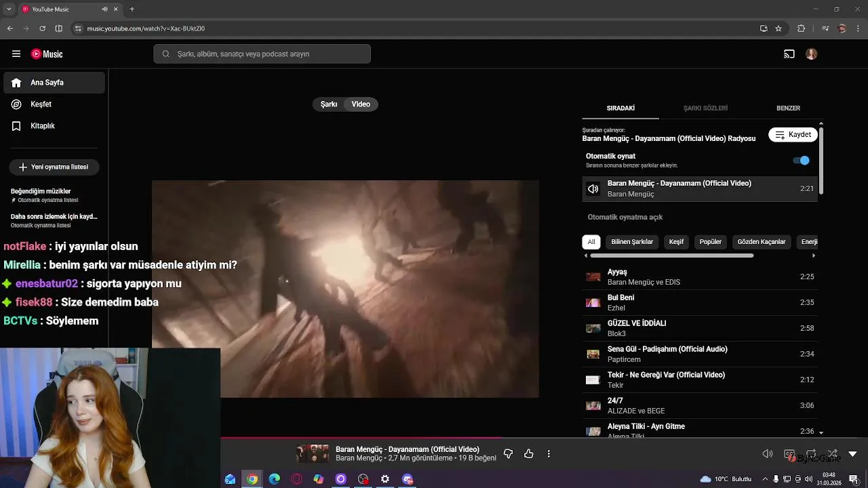This screenshot has height=488, width=868.
Task: Play 24/7 by ALIZADE ve BEGE
Action: (x=700, y=405)
